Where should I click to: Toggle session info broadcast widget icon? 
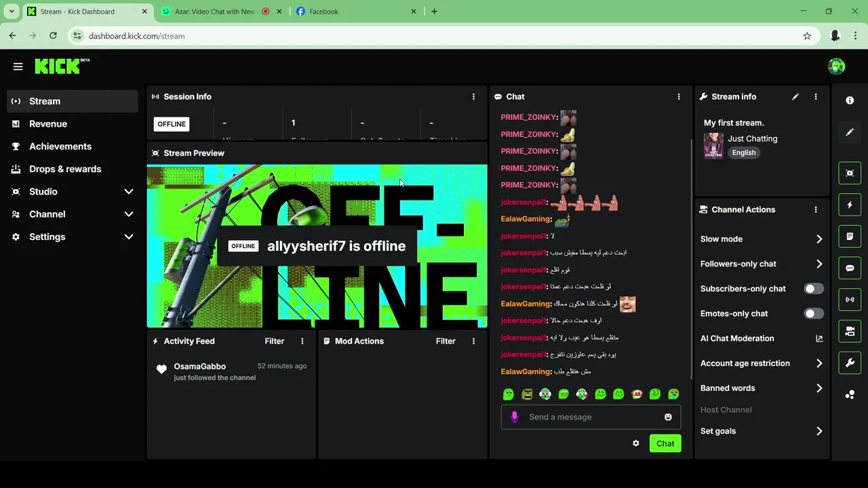850,300
